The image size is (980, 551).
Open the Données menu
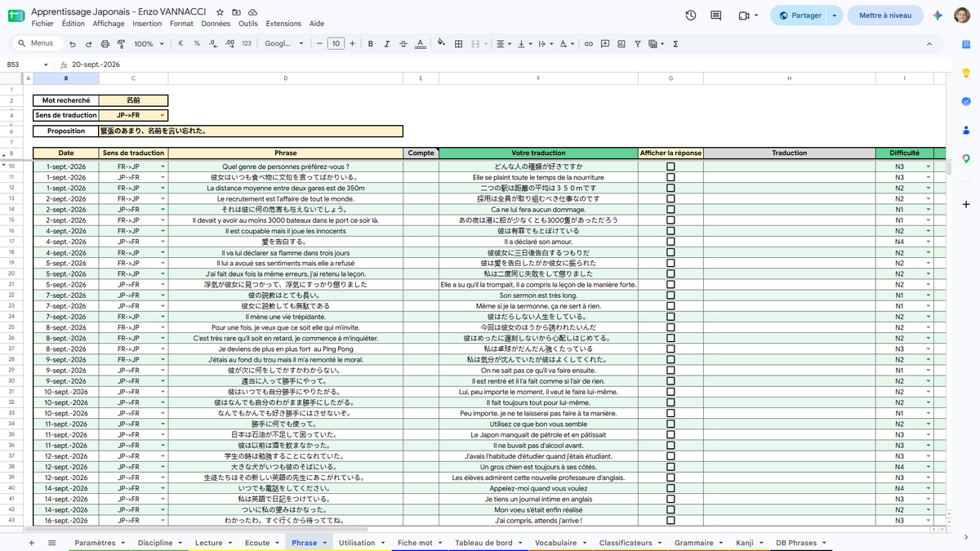click(x=216, y=24)
